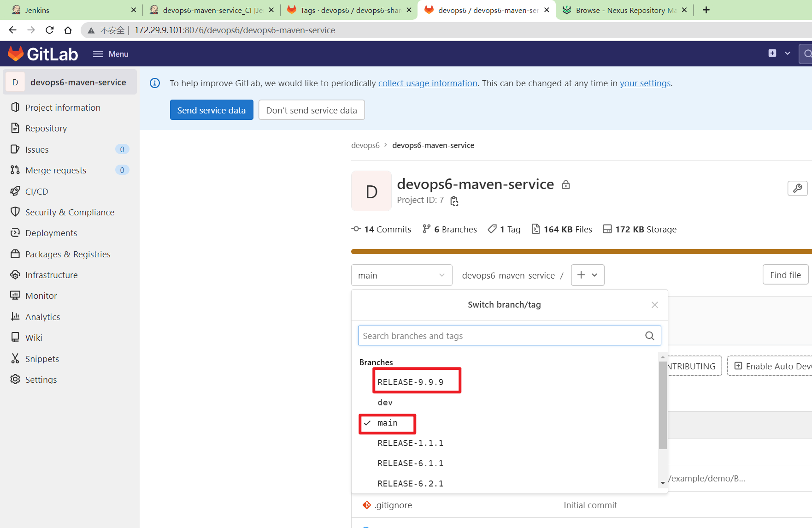Click the Monitor icon in sidebar
Screen dimensions: 812x528
click(x=15, y=296)
